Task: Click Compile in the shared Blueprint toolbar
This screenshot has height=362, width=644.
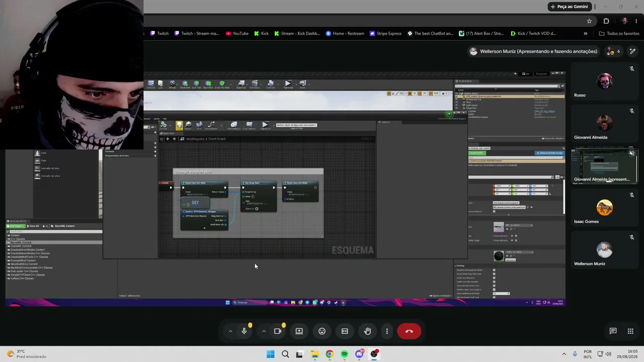Action: (x=164, y=125)
